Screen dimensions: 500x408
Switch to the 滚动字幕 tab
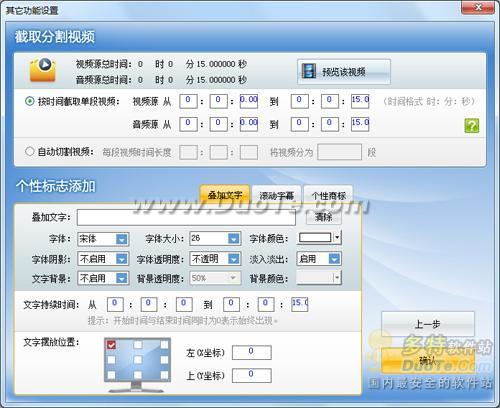pyautogui.click(x=277, y=195)
